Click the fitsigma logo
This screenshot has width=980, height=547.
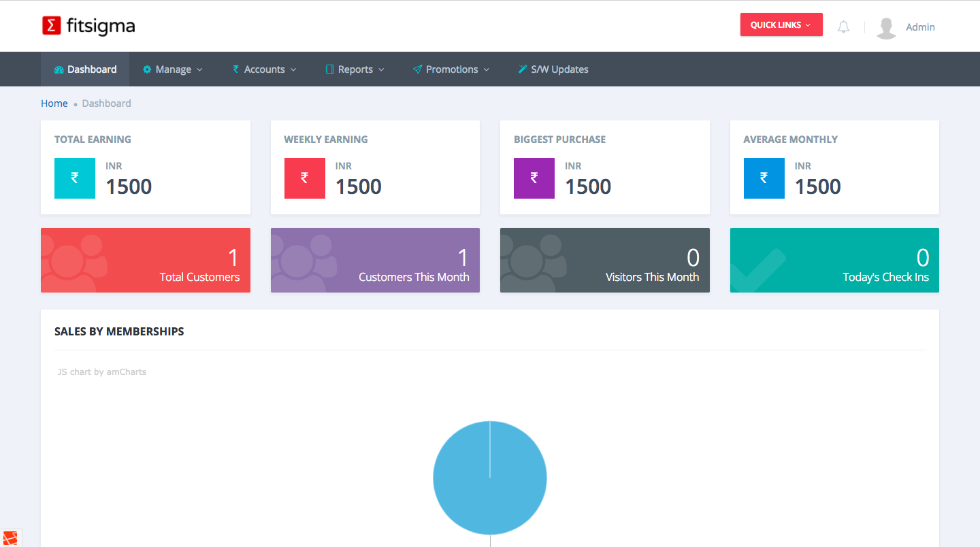coord(88,26)
